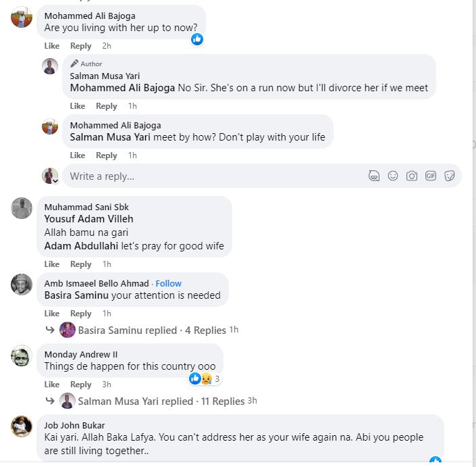Follow Amb Ismaeel Bello Ahmad
Viewport: 476px width, 467px height.
[x=169, y=283]
